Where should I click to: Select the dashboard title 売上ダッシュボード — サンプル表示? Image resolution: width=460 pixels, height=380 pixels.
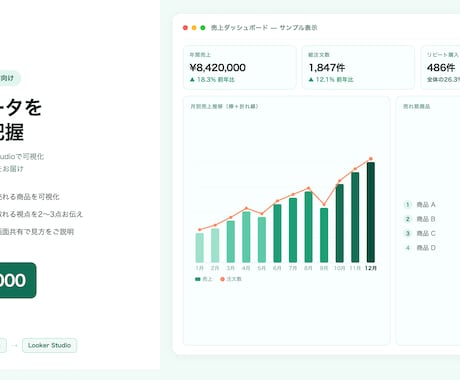tap(264, 28)
